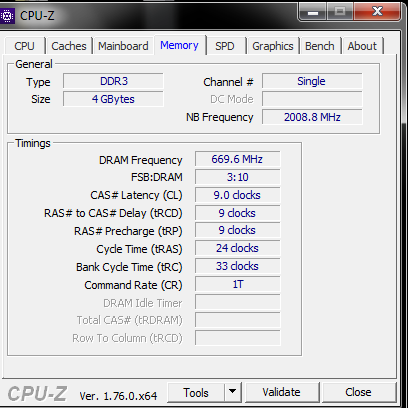Click the 9.0 clocks CAS Latency value
The image size is (408, 408).
(x=237, y=195)
